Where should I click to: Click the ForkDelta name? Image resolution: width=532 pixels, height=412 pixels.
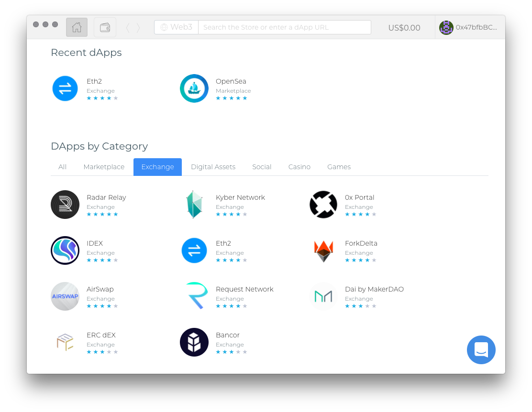tap(361, 243)
